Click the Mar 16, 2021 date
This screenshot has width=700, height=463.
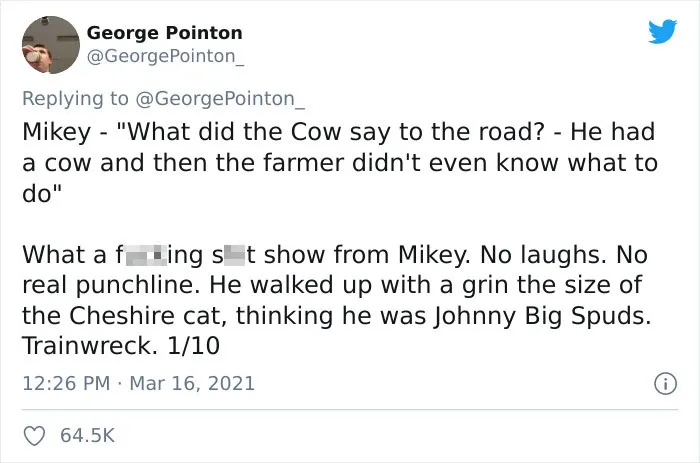192,384
